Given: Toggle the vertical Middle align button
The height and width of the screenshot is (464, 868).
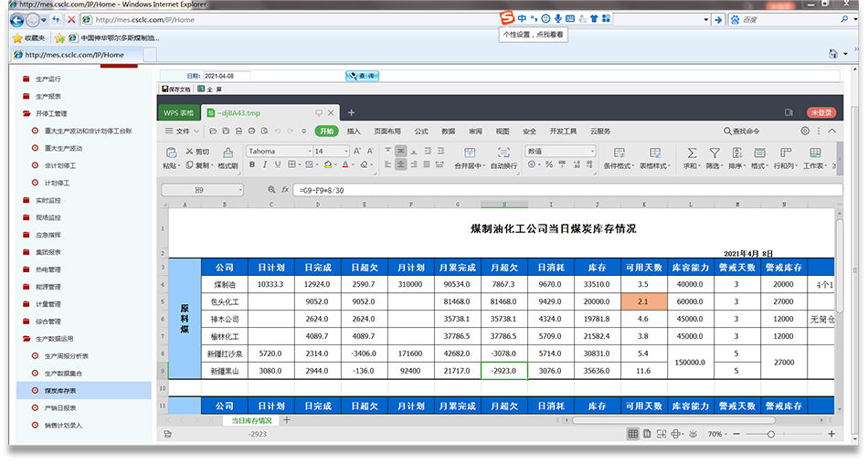Looking at the screenshot, I should point(401,151).
